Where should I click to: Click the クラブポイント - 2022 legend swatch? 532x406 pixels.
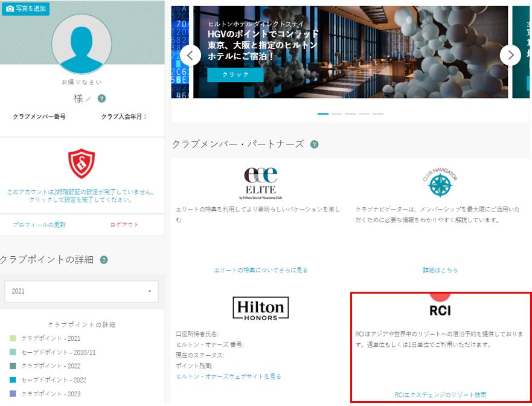13,366
